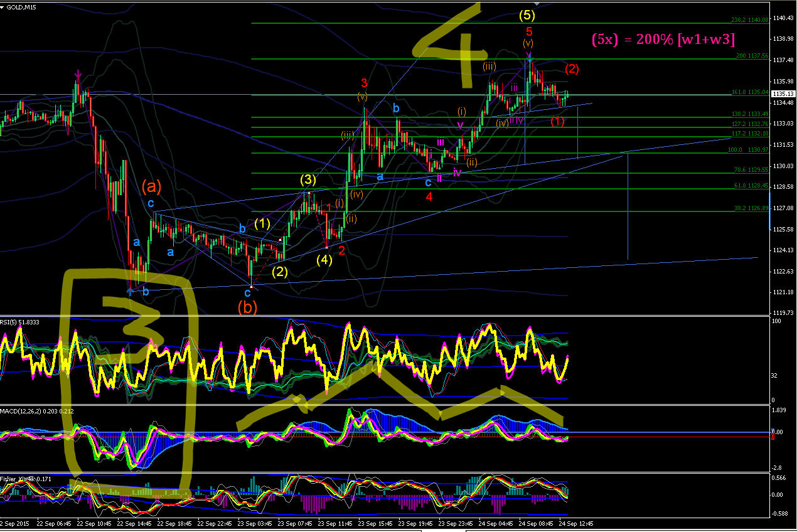Click RSI scale value 32
The width and height of the screenshot is (797, 532).
point(776,375)
